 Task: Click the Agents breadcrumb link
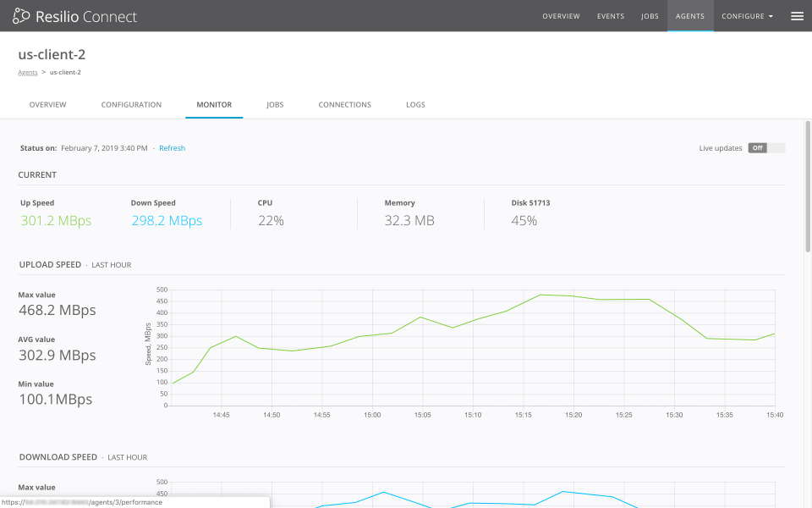tap(28, 72)
